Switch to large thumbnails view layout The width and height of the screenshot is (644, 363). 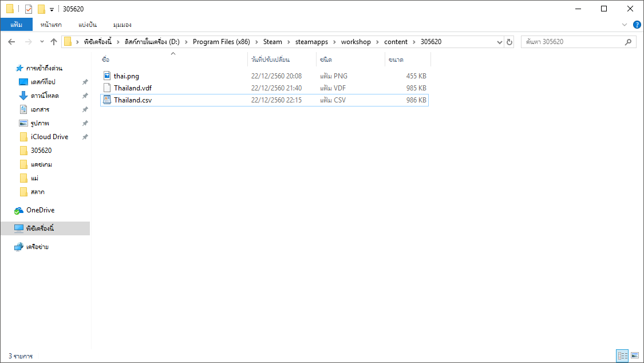(634, 356)
